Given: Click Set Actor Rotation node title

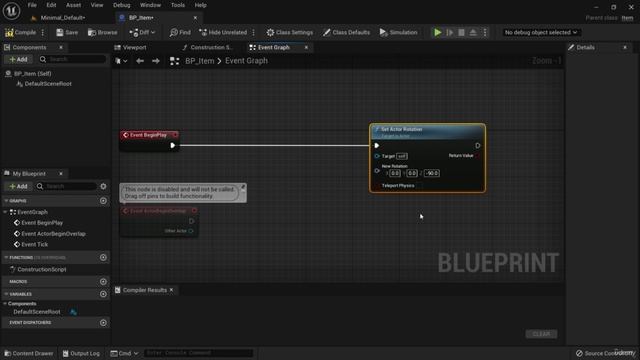Looking at the screenshot, I should tap(402, 129).
